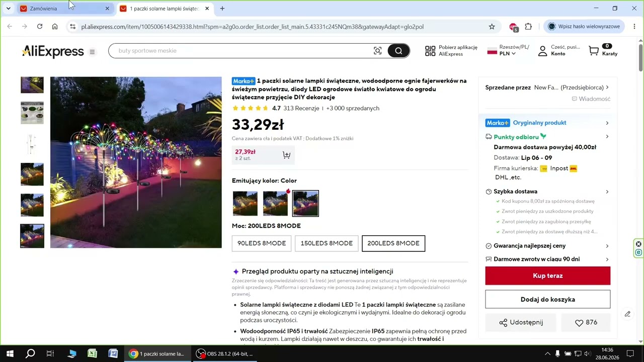This screenshot has height=362, width=644.
Task: Click the main product image
Action: [x=136, y=162]
